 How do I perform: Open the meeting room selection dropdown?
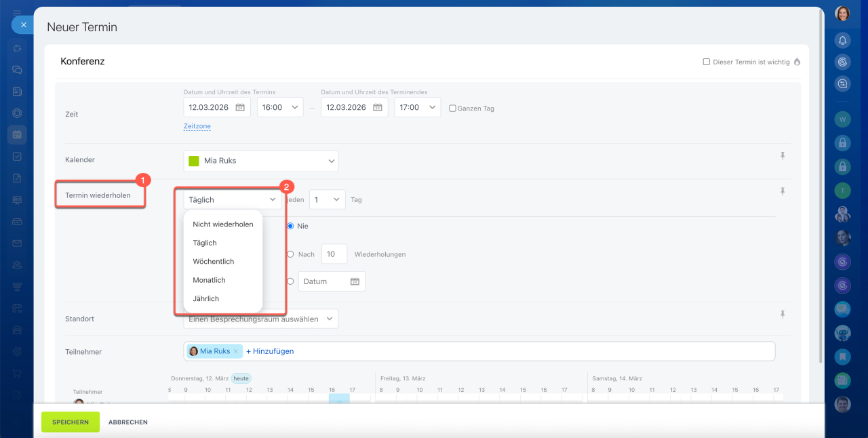tap(330, 319)
